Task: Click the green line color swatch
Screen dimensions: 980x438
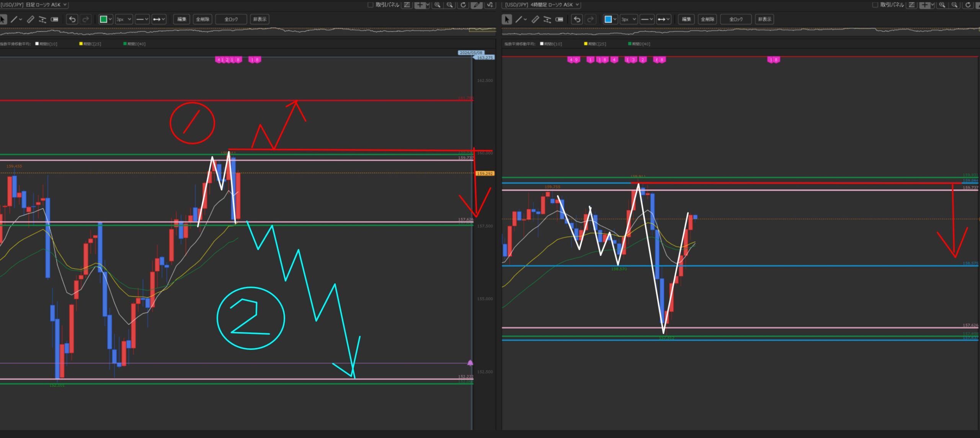Action: 103,19
